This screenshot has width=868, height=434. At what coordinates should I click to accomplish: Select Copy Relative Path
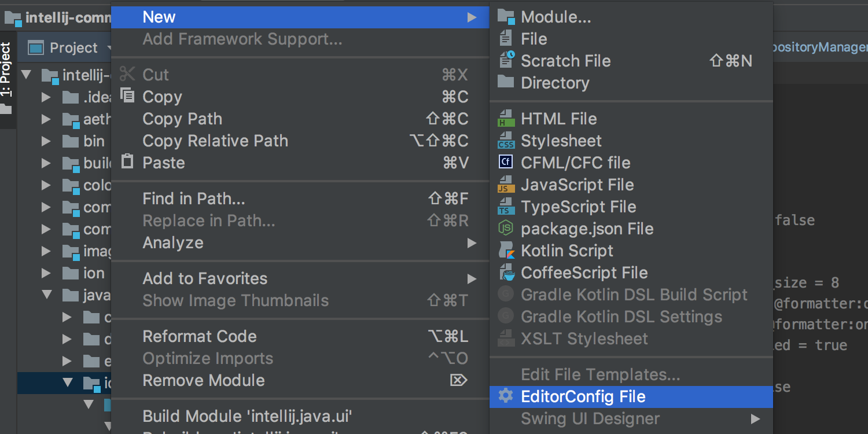pyautogui.click(x=215, y=141)
